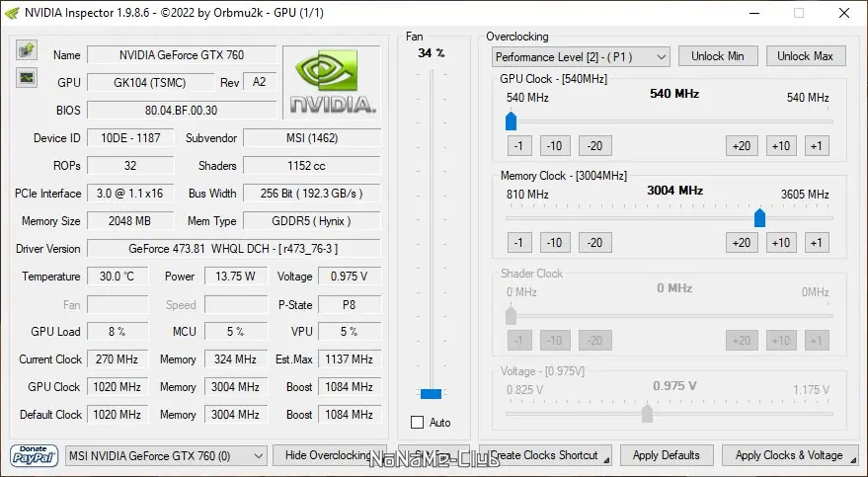The height and width of the screenshot is (477, 868).
Task: Click the upload screenshot icon beside the Name field
Action: 26,50
